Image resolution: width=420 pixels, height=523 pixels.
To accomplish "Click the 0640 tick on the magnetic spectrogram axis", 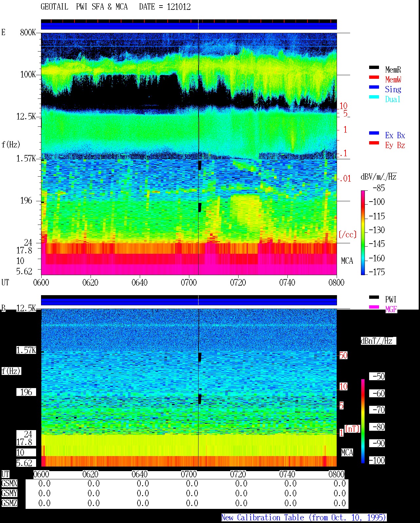I will point(139,474).
